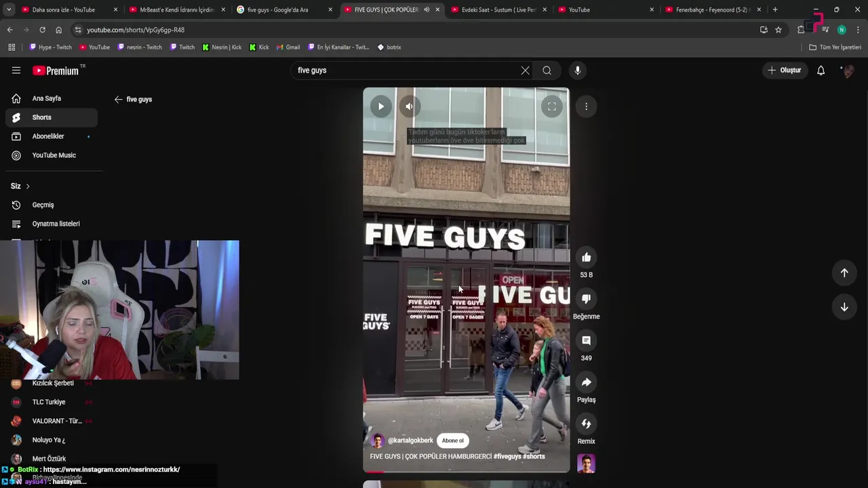The height and width of the screenshot is (488, 868).
Task: Like the short with thumbs up
Action: [x=586, y=258]
